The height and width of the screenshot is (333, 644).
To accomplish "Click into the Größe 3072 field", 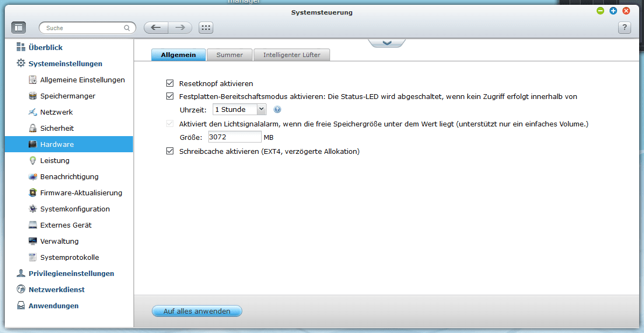I will click(235, 137).
